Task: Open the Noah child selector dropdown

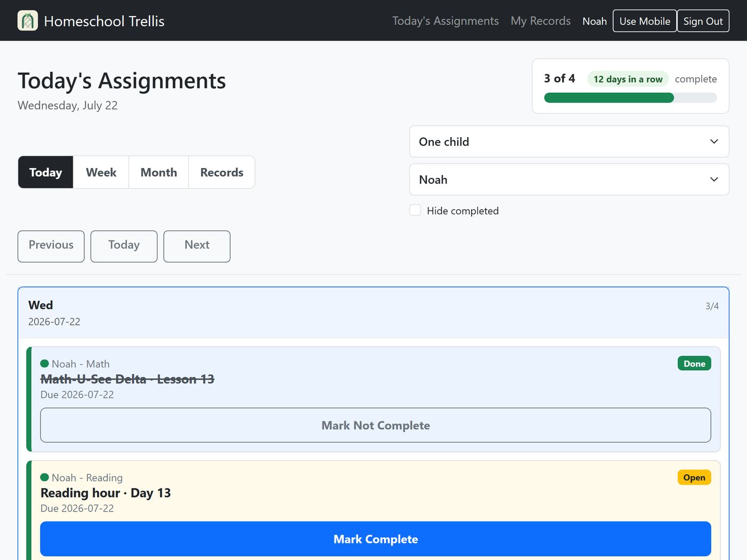Action: tap(569, 179)
